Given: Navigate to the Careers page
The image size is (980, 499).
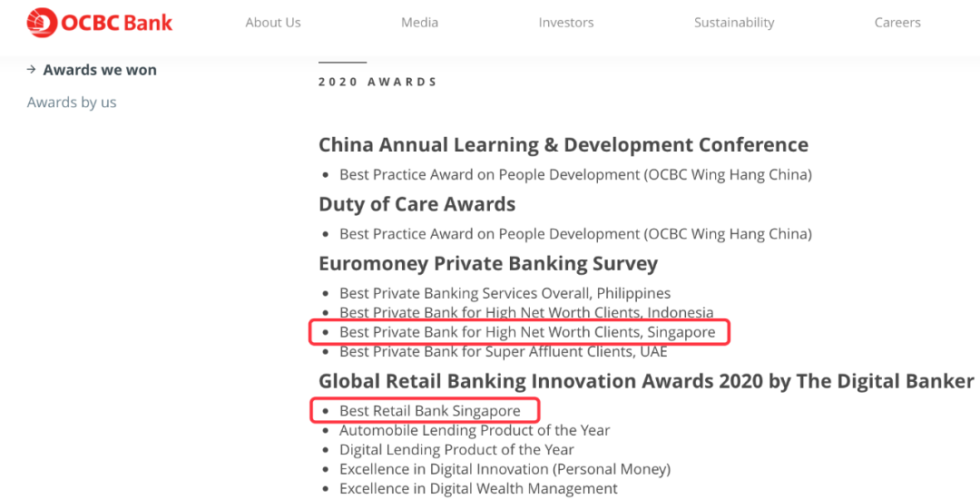Looking at the screenshot, I should pos(897,23).
